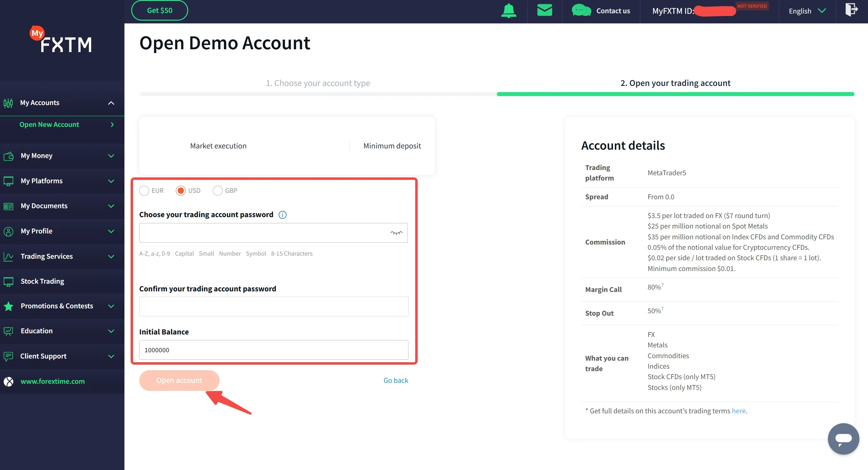Screen dimensions: 868x470
Task: Click the Contact us chat bubble icon
Action: coord(581,10)
